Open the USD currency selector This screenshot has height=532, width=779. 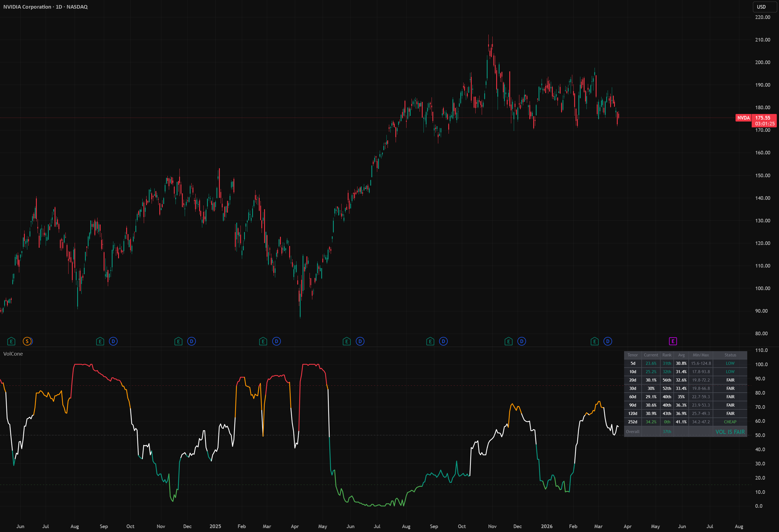(765, 7)
